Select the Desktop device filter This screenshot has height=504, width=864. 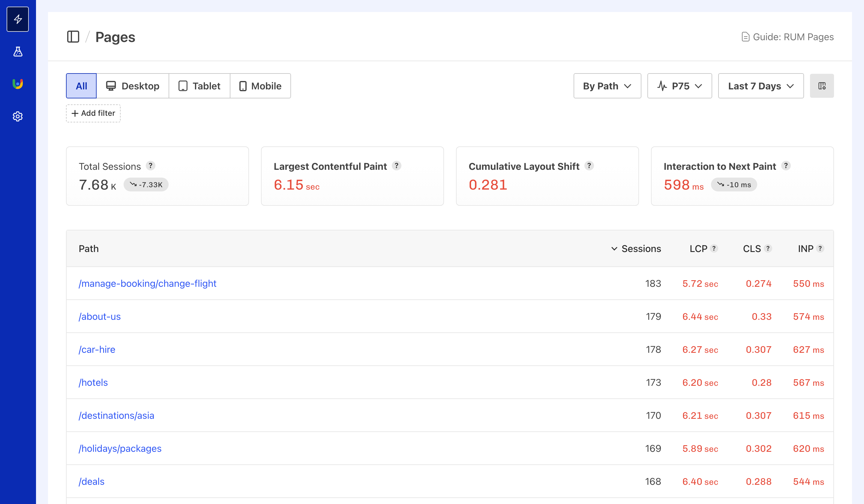(x=133, y=86)
